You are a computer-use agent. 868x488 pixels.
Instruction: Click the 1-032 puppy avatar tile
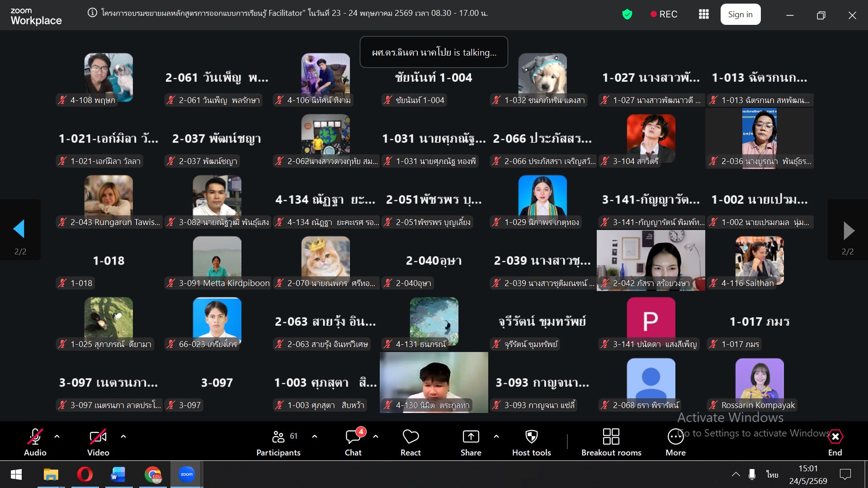[542, 77]
